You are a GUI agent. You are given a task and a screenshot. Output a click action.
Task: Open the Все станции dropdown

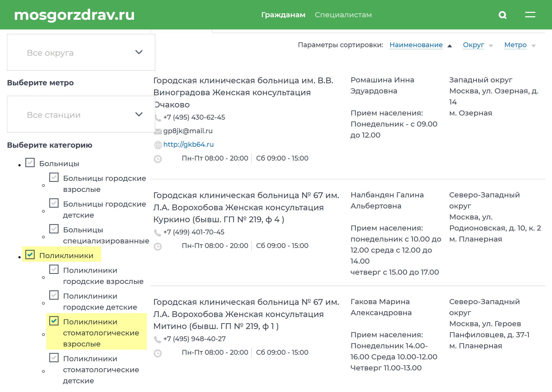point(81,114)
